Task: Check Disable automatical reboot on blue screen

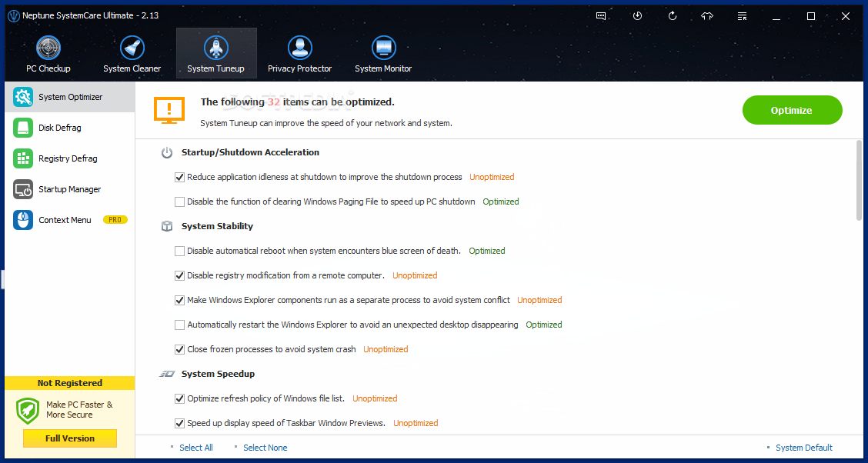Action: 179,251
